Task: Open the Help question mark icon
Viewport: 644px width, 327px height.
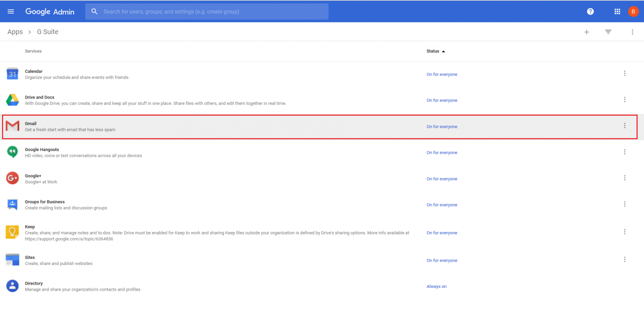Action: click(x=590, y=12)
